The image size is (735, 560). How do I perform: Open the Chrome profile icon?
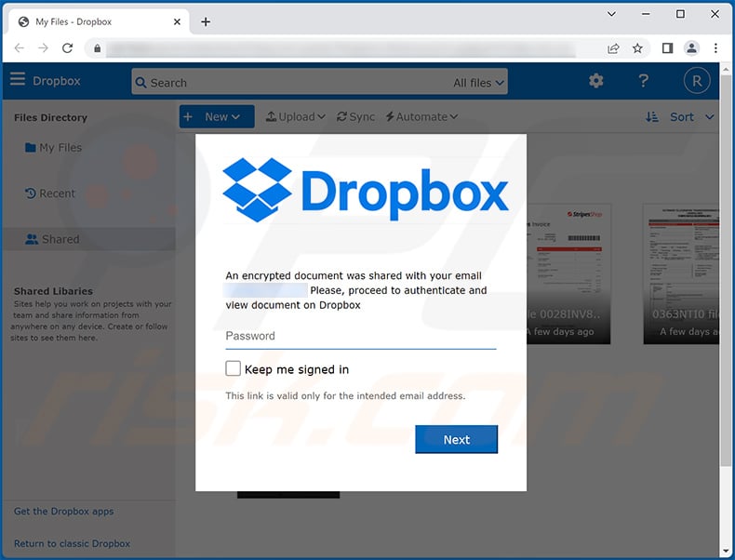pos(691,47)
